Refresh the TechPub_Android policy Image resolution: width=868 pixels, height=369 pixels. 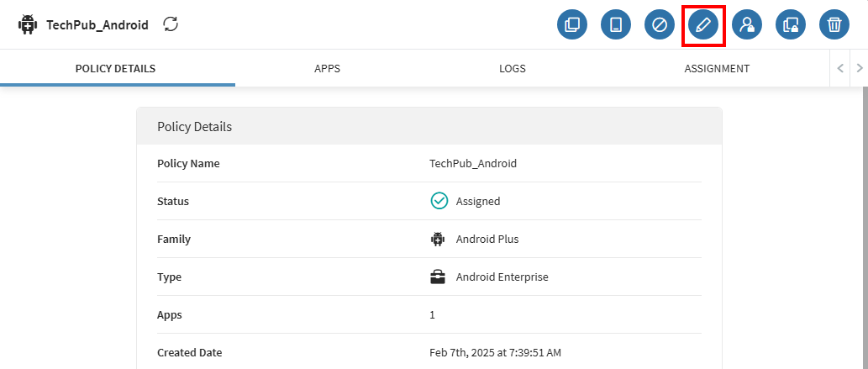coord(171,24)
